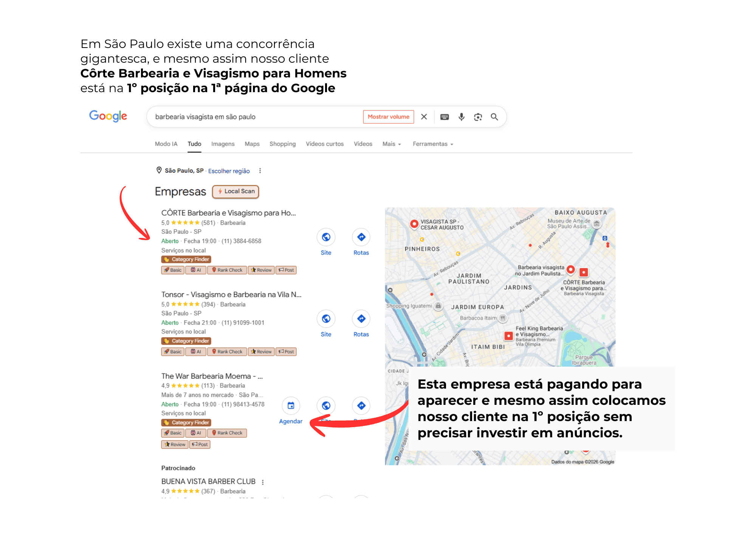This screenshot has width=756, height=534.
Task: Click Barbacoa Itaim restaurant marker on map
Action: tap(503, 318)
